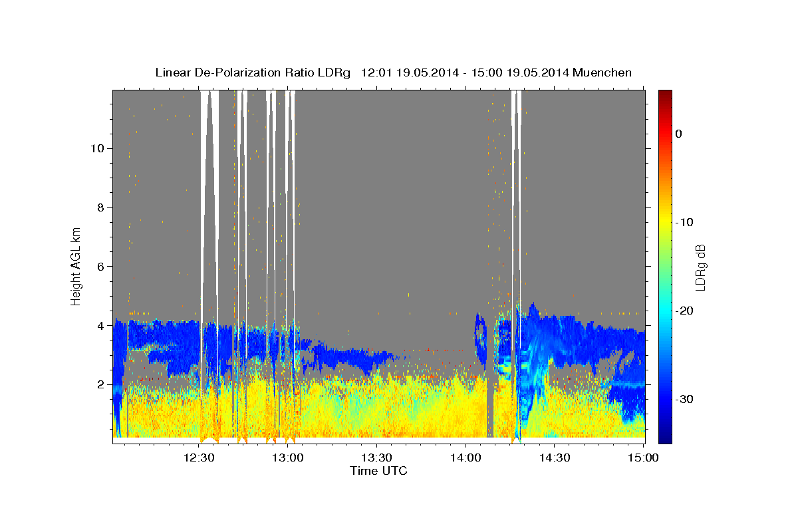The width and height of the screenshot is (798, 532).
Task: Click the 'LDRg dB' colorbar label
Action: point(700,267)
